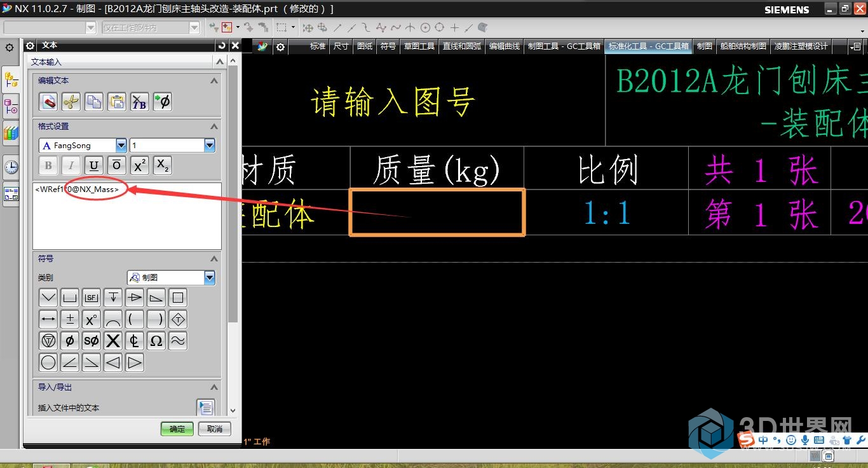Insert the degree symbol
This screenshot has width=868, height=468.
pos(92,319)
